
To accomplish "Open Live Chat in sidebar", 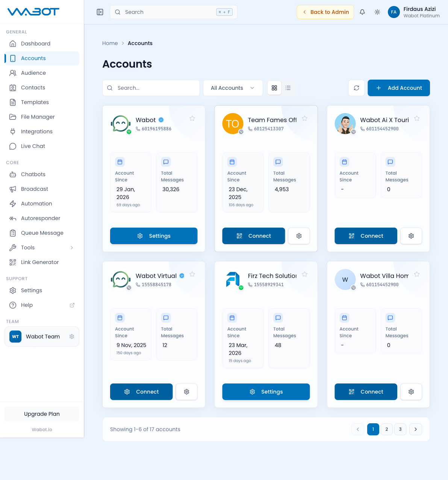I will [x=42, y=146].
